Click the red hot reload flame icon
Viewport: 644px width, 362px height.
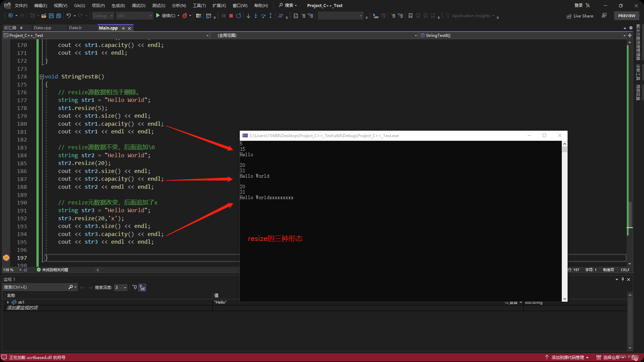[184, 16]
